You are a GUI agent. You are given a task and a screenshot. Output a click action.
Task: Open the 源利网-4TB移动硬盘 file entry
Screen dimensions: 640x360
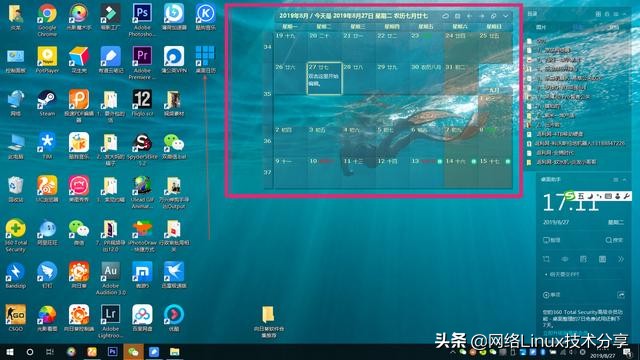tap(559, 134)
